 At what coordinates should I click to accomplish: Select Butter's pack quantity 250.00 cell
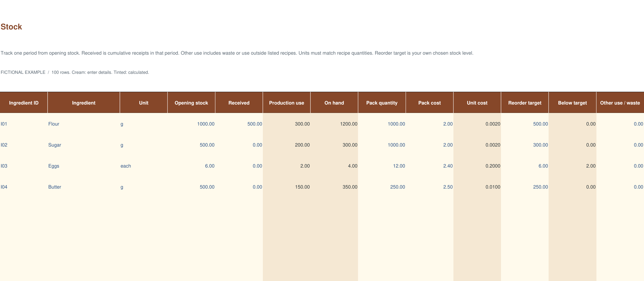tap(382, 187)
